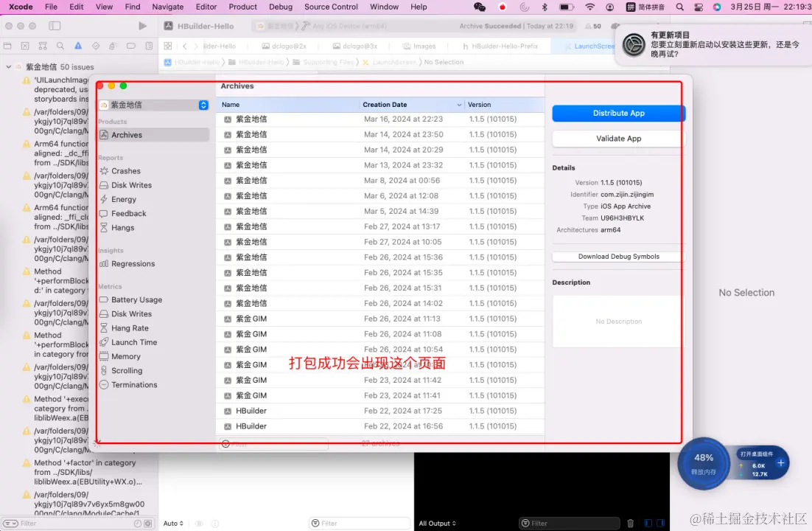Toggle the navigator sidebar in Xcode toolbar

click(55, 26)
